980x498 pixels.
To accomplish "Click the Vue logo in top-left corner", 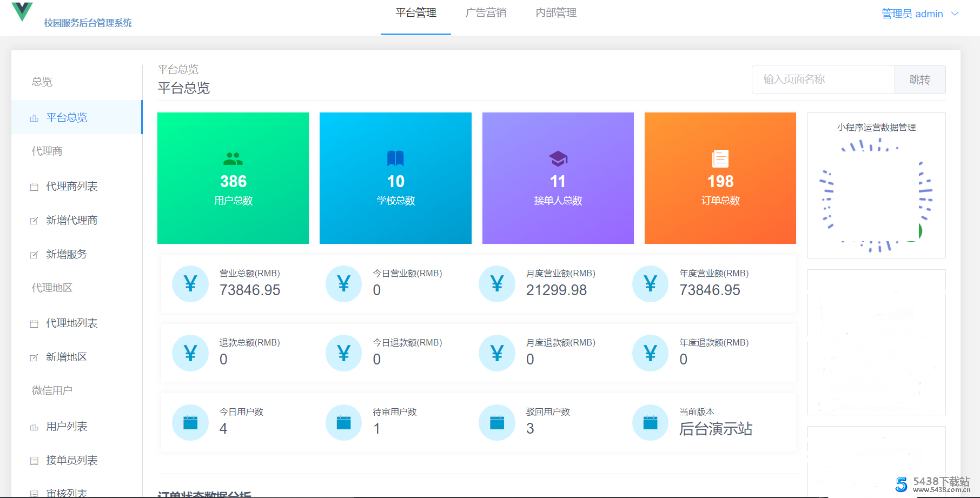I will (x=22, y=12).
